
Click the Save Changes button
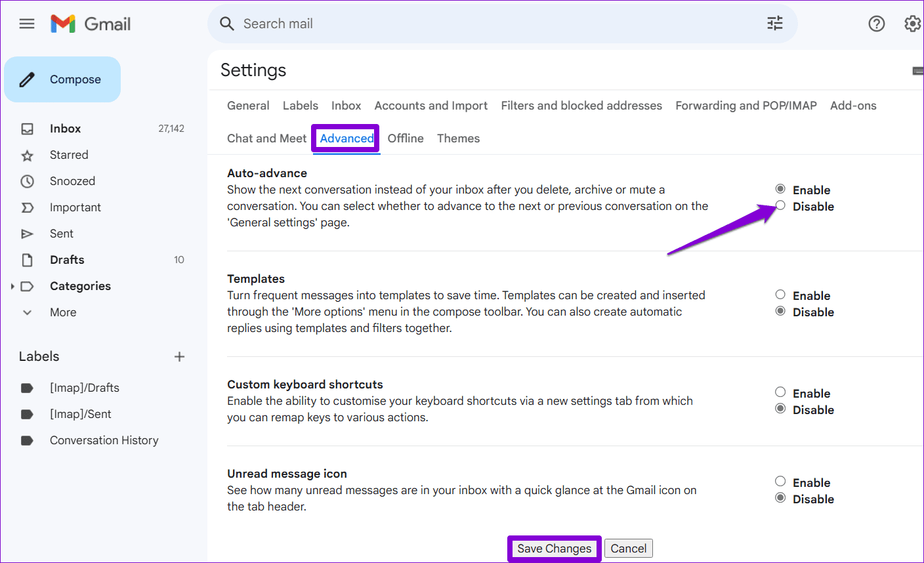coord(553,548)
